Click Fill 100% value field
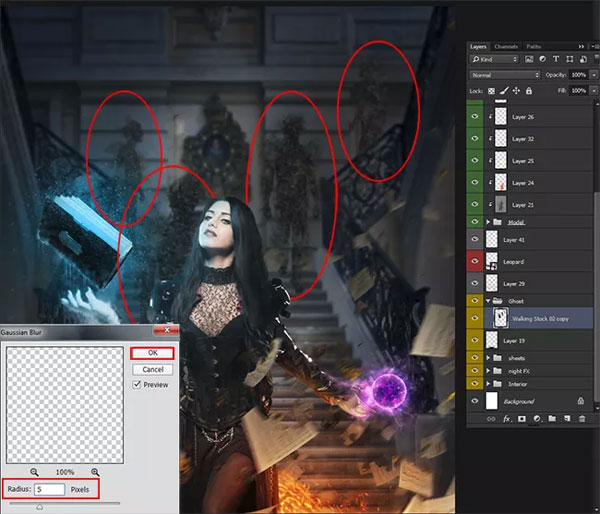The image size is (600, 514). [x=579, y=91]
